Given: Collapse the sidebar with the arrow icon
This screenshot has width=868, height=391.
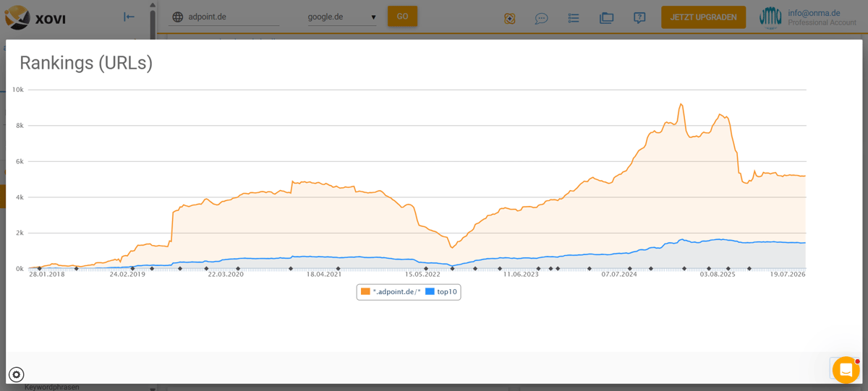Looking at the screenshot, I should tap(129, 17).
